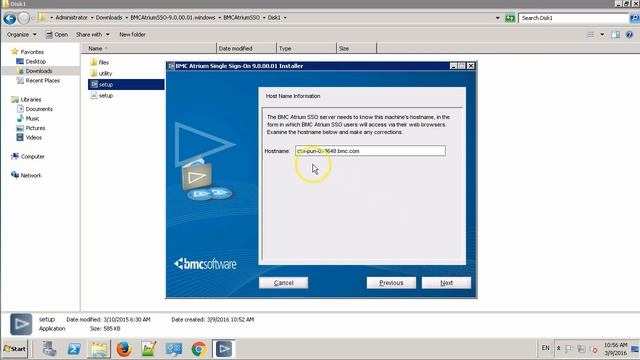Click the Windows Start button
This screenshot has width=640, height=360.
[x=15, y=349]
